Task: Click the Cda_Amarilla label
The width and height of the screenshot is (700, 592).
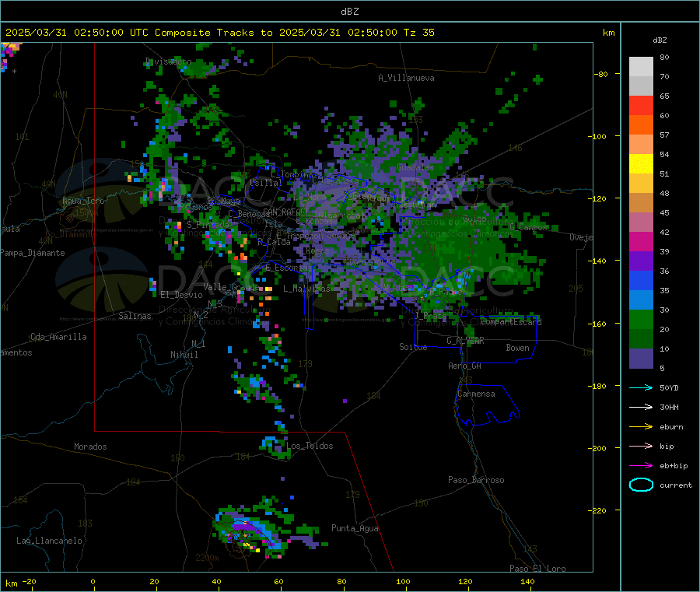Action: click(58, 337)
